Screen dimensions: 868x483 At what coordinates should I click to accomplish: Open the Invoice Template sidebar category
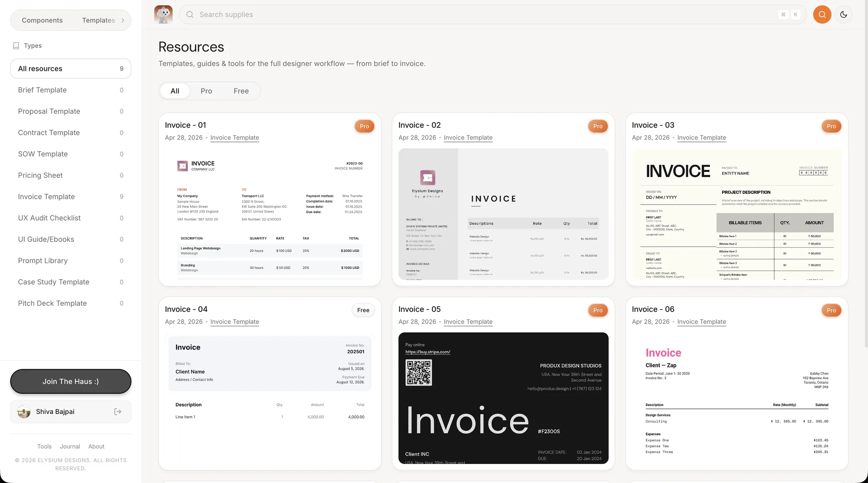coord(71,196)
